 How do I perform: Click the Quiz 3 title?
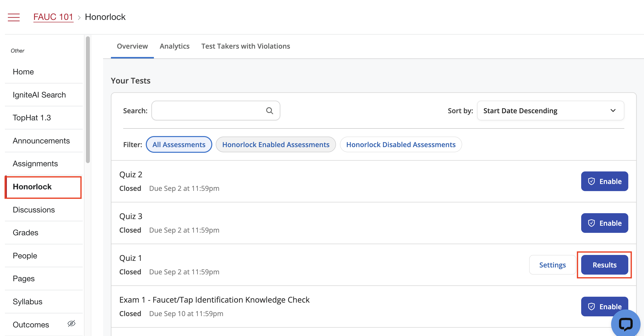[x=131, y=216]
